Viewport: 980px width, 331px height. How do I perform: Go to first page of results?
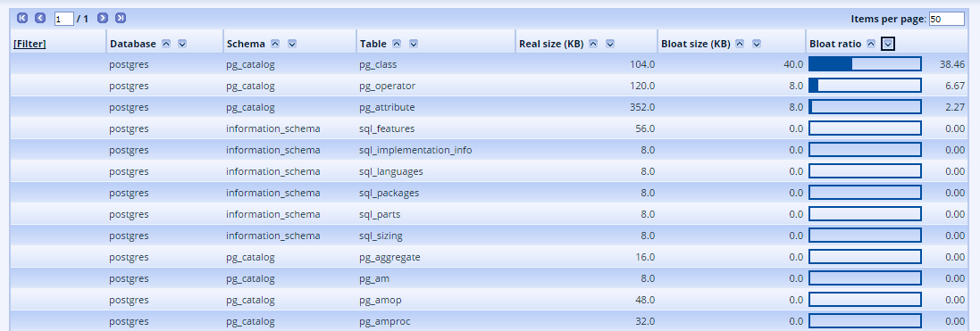[x=22, y=18]
